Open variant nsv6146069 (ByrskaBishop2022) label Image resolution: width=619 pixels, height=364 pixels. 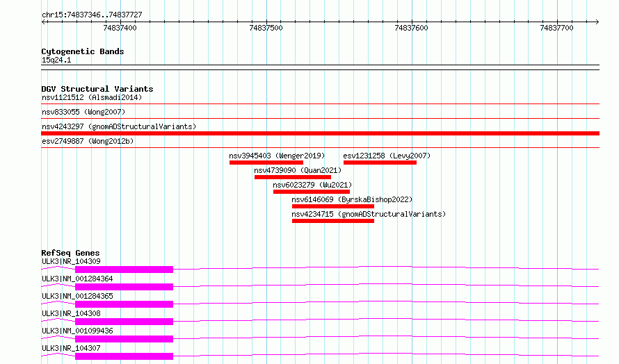tap(352, 199)
